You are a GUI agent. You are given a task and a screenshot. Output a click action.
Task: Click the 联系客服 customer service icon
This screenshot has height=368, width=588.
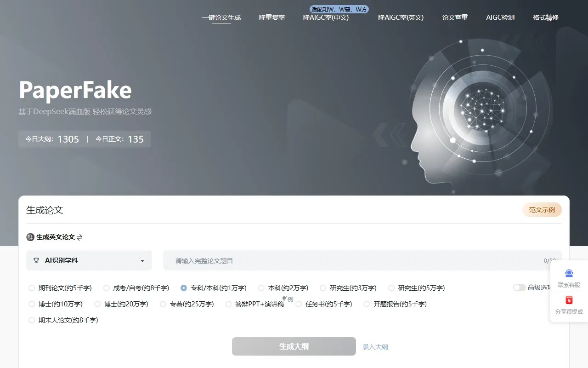coord(569,274)
